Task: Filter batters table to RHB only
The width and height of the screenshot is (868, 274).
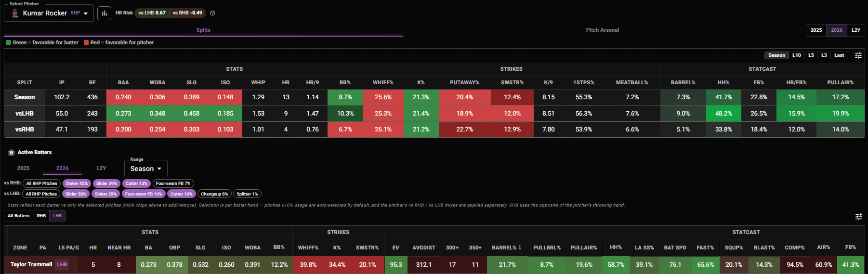Action: pos(41,216)
